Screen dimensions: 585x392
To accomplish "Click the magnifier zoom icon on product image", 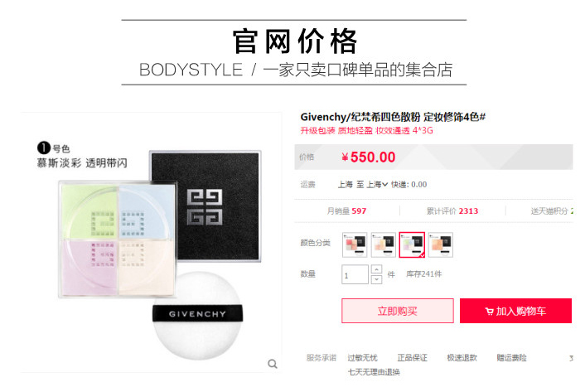I will [x=273, y=364].
